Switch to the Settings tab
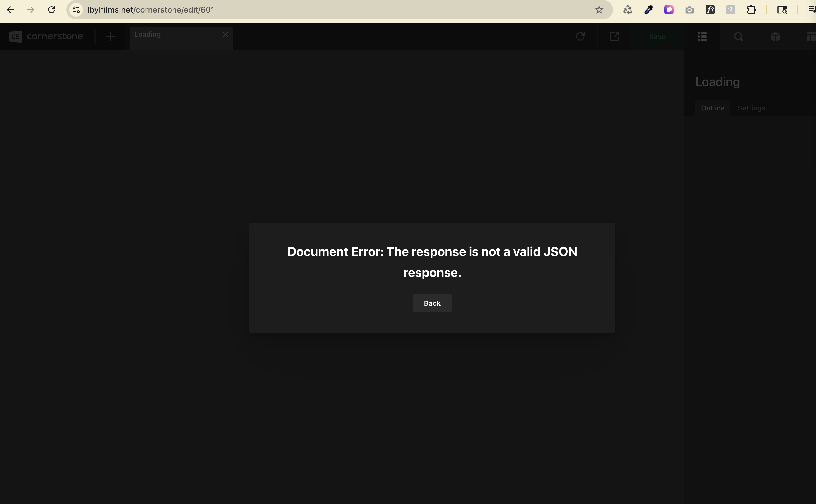The image size is (816, 504). [x=751, y=108]
